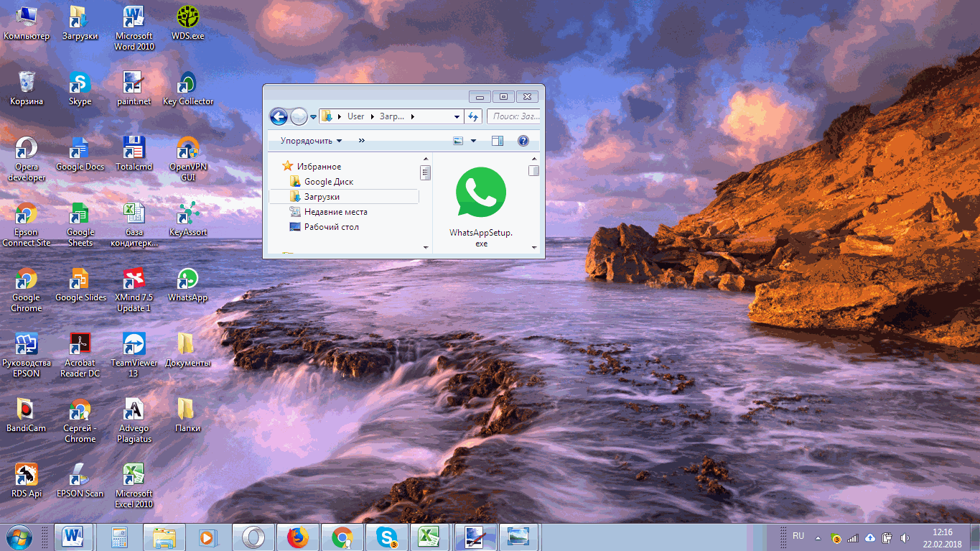This screenshot has width=980, height=551.
Task: Open Explorer help with the question mark
Action: pos(523,141)
